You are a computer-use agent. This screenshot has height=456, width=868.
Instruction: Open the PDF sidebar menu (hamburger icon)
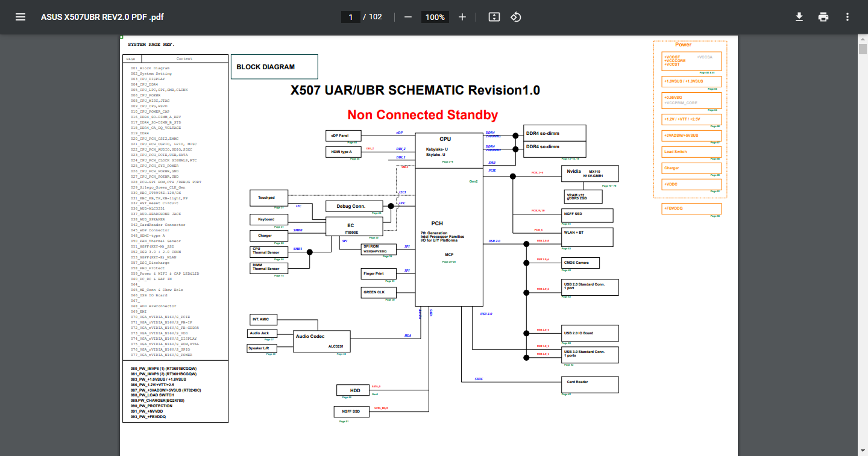[20, 17]
